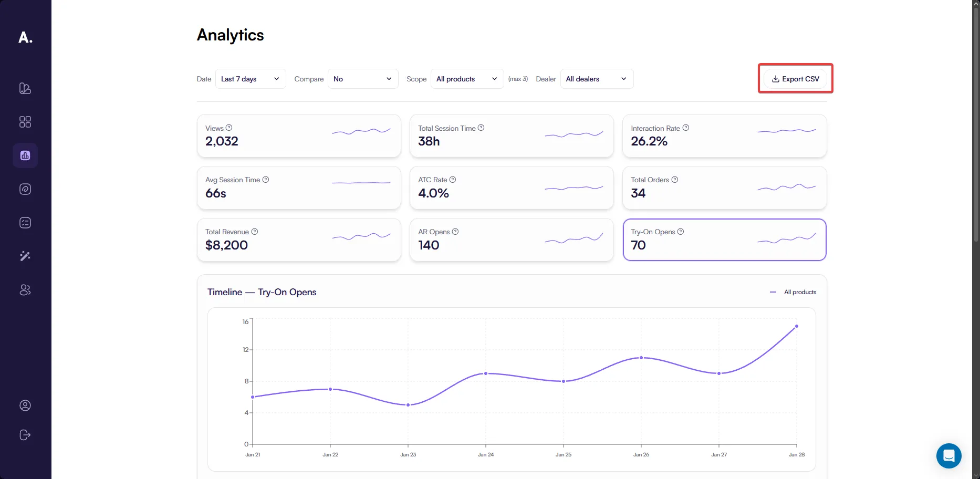The height and width of the screenshot is (479, 980).
Task: Open the users sidebar icon
Action: 25,290
